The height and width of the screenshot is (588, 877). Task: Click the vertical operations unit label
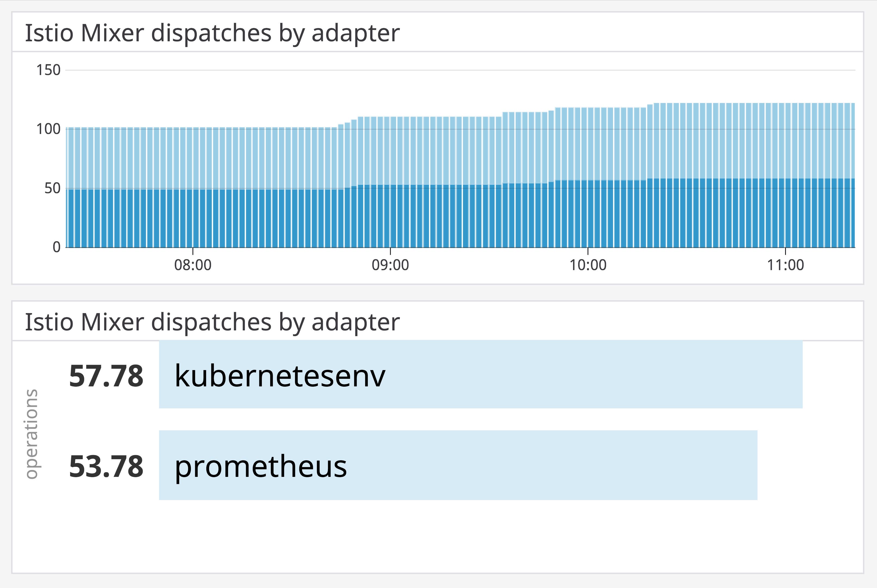pos(32,434)
